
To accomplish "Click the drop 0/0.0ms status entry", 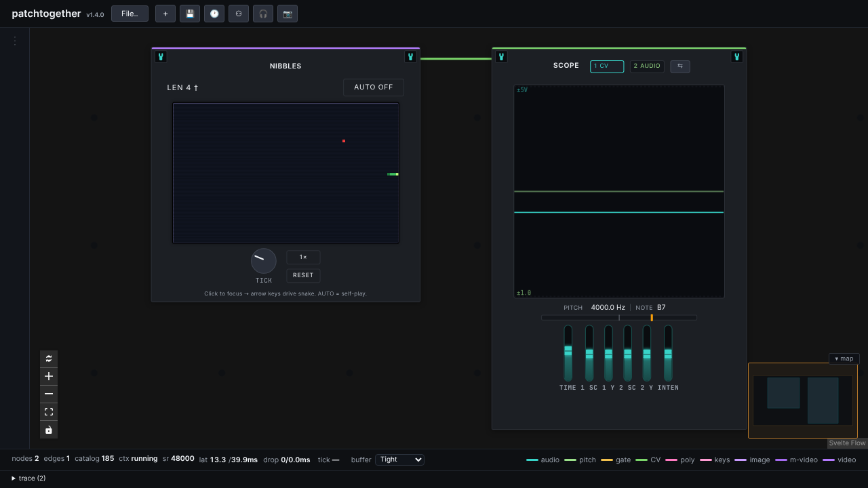I will click(287, 460).
